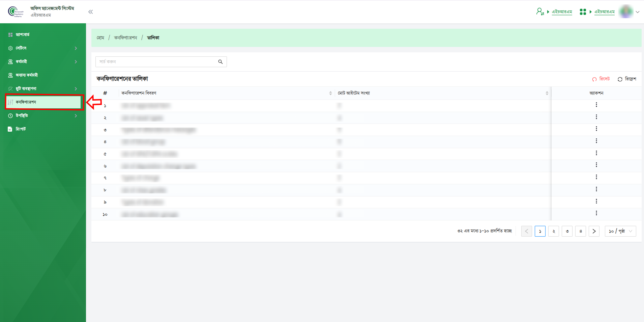
Task: Expand the কর্মচারী chevron arrow
Action: pyautogui.click(x=76, y=62)
